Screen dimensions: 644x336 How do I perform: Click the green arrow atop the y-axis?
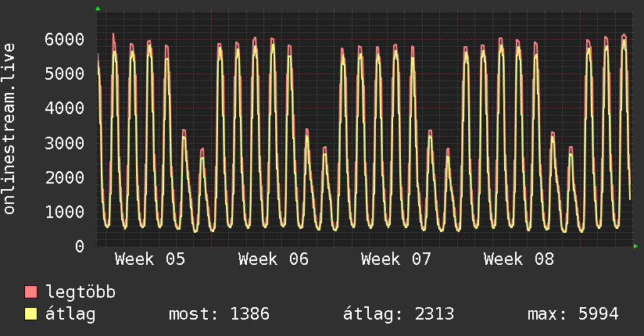tap(97, 9)
